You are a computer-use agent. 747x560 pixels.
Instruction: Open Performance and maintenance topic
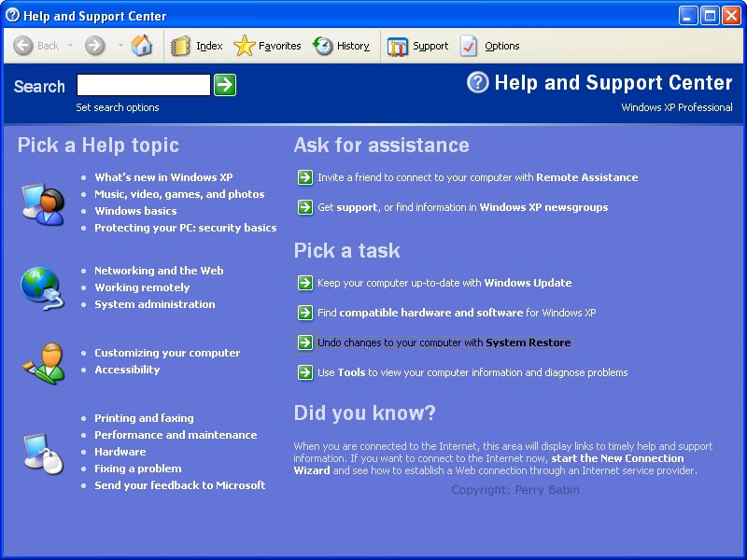click(x=176, y=435)
